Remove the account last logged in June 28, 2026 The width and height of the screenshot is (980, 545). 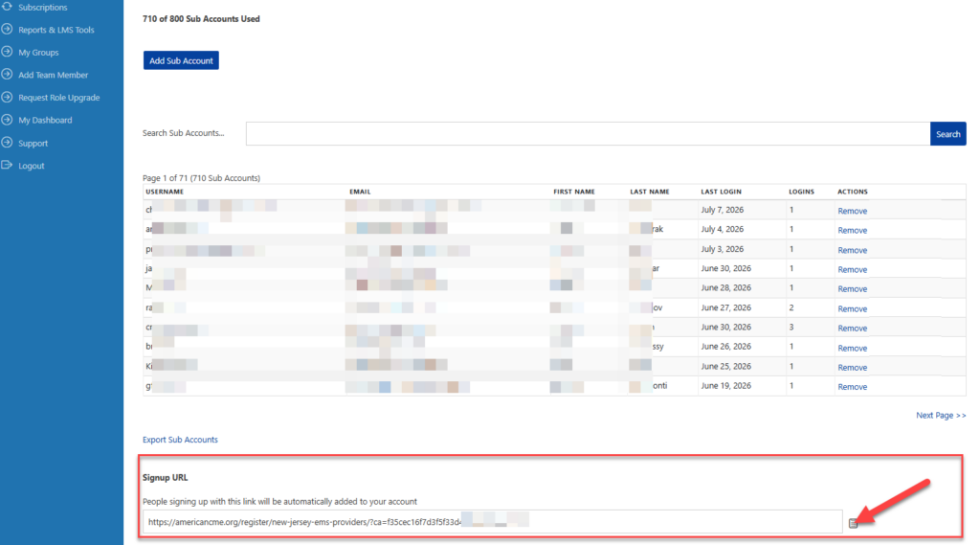coord(853,289)
